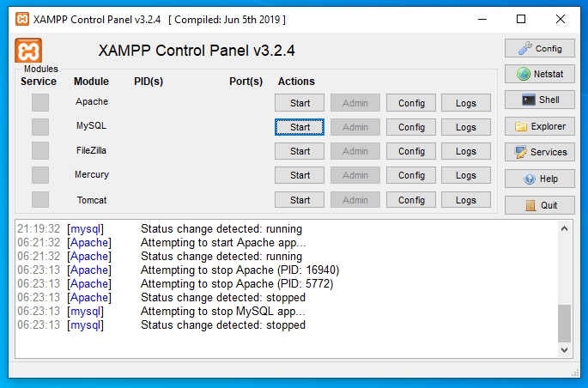Start the Tomcat module
This screenshot has height=388, width=588.
(x=300, y=200)
